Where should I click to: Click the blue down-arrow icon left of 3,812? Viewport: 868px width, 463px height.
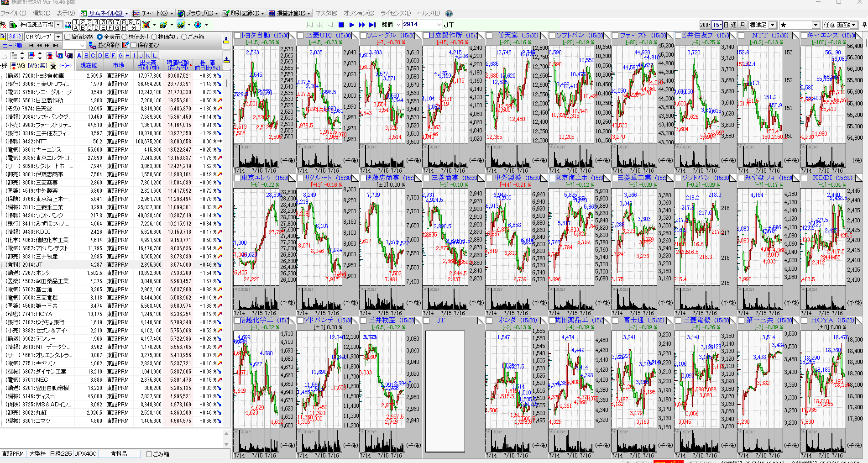3,37
